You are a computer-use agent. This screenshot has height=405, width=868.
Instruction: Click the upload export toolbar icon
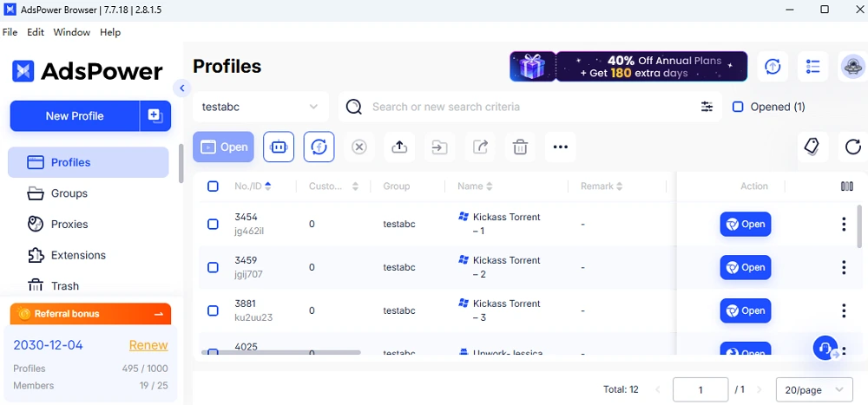(x=399, y=147)
